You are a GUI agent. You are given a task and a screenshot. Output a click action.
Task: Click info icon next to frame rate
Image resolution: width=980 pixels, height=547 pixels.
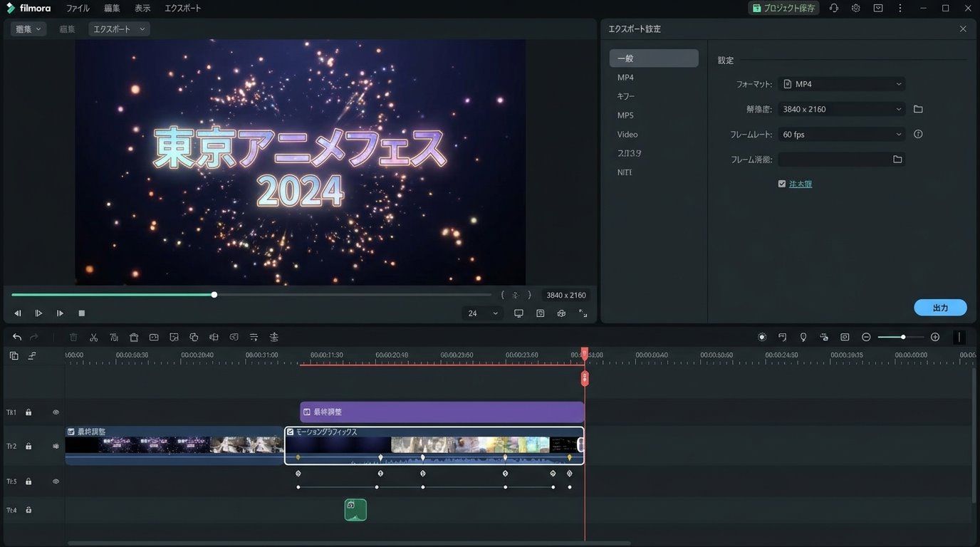click(918, 134)
